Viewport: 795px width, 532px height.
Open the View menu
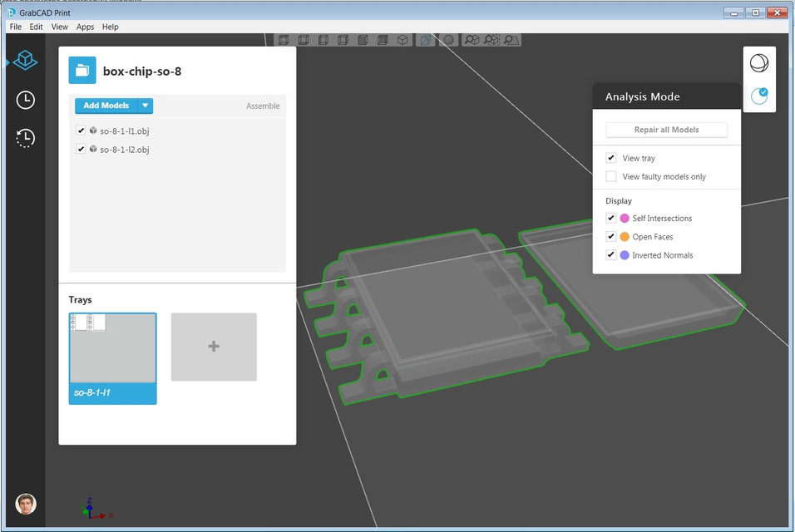pos(59,27)
